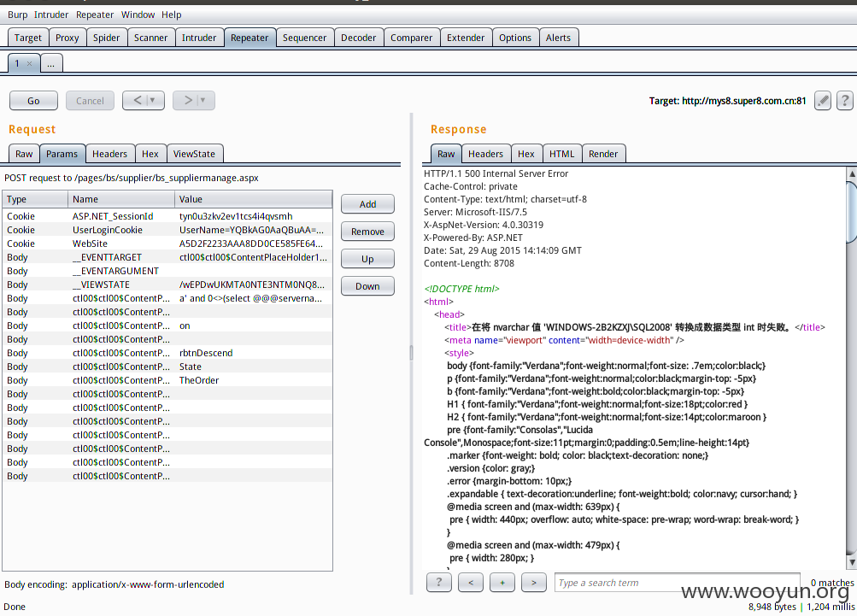Show the response Headers tab
This screenshot has height=616, width=857.
485,154
